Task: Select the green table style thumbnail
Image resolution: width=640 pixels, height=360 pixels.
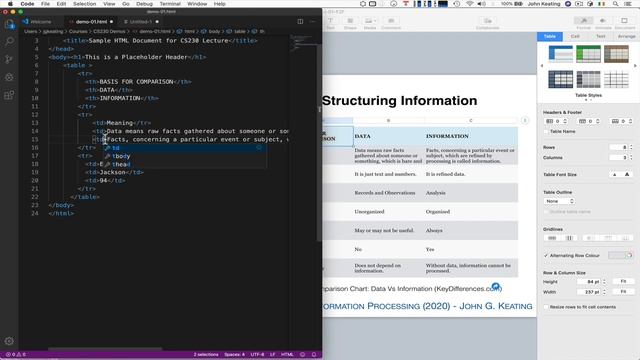Action: click(589, 54)
